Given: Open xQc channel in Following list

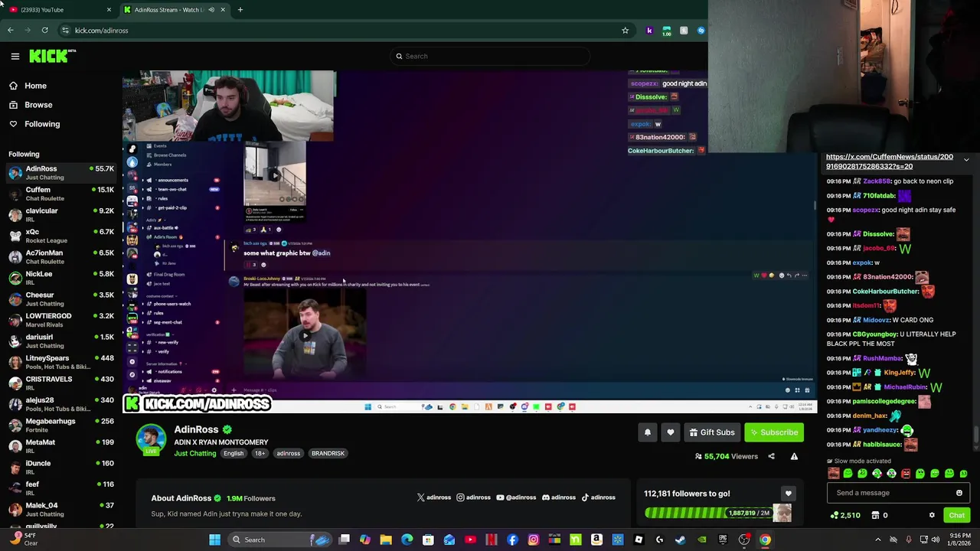Looking at the screenshot, I should (60, 236).
